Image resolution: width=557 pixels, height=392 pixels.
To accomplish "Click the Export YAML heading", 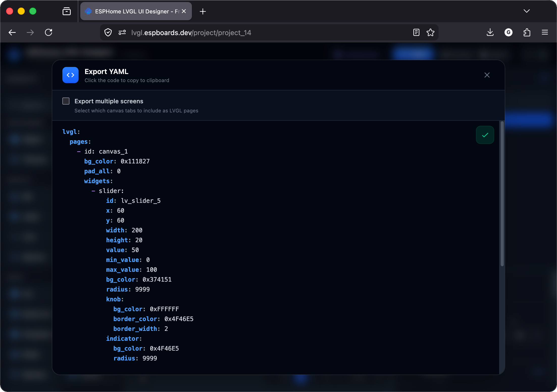I will click(x=107, y=71).
